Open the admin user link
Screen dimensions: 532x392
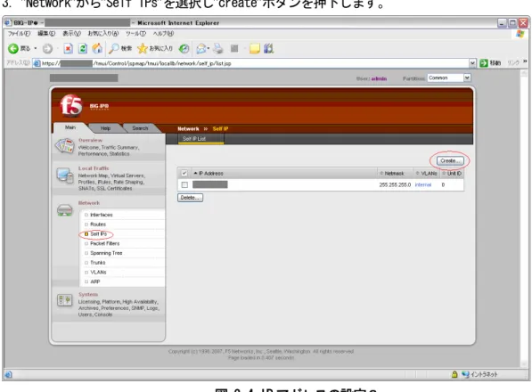tap(379, 78)
